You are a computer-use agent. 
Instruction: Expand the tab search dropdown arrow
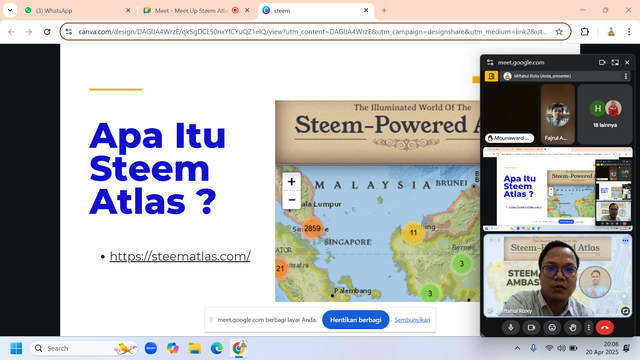point(10,10)
